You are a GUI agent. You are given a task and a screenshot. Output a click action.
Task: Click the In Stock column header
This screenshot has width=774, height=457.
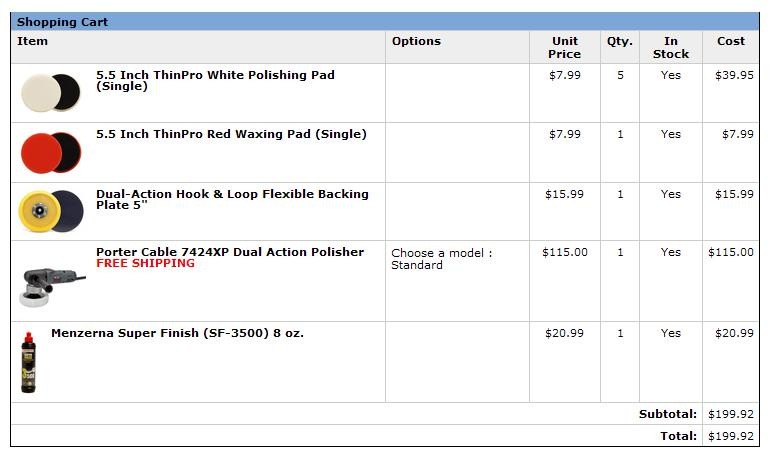click(671, 47)
